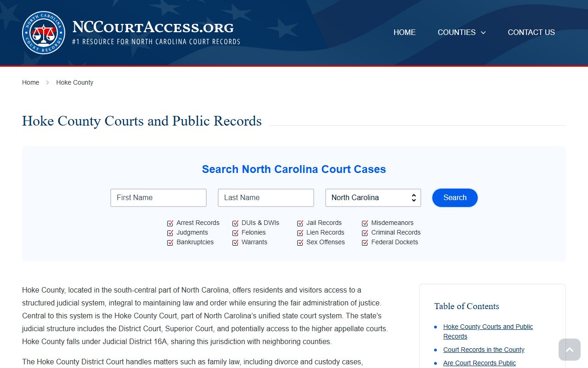588x368 pixels.
Task: Open Court Records in the County link
Action: tap(484, 350)
